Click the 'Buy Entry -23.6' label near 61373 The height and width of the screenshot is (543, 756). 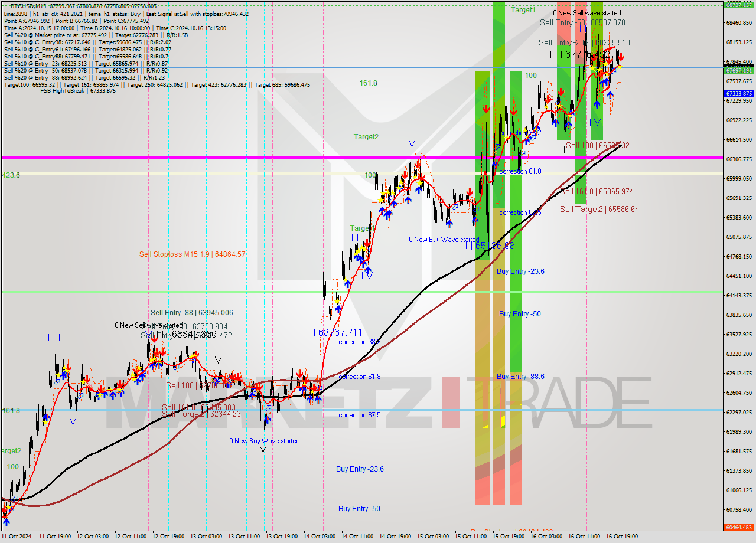point(360,469)
